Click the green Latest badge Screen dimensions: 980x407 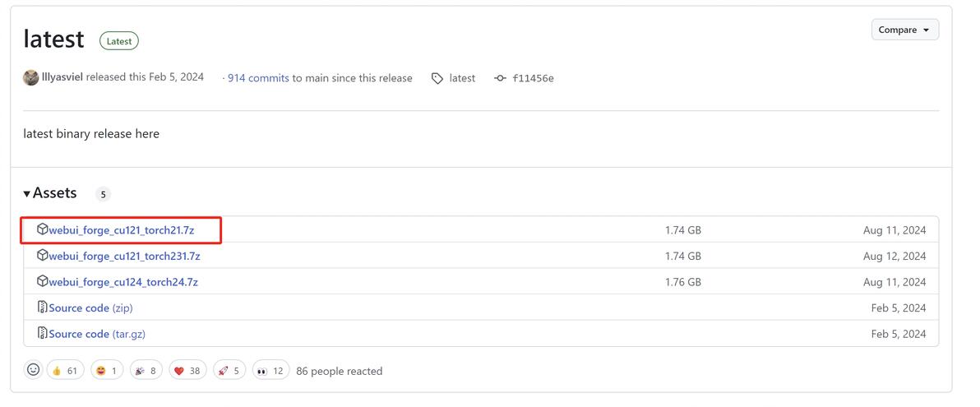[x=119, y=41]
